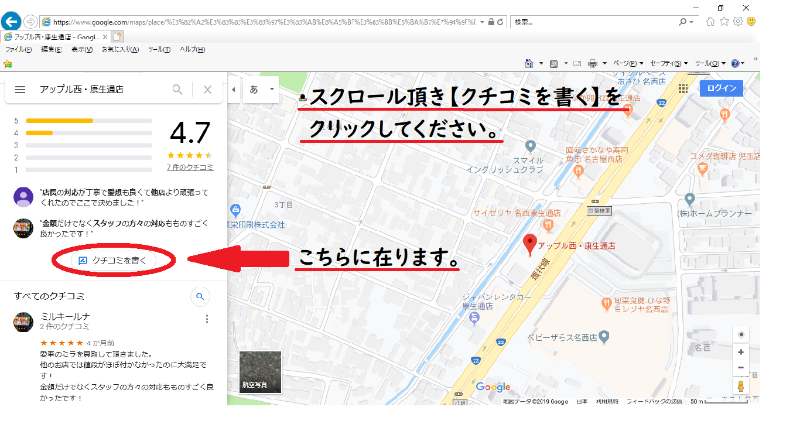Viewport: 800px width, 426px height.
Task: Click the red アップル西・康生通店 map pin
Action: click(531, 243)
